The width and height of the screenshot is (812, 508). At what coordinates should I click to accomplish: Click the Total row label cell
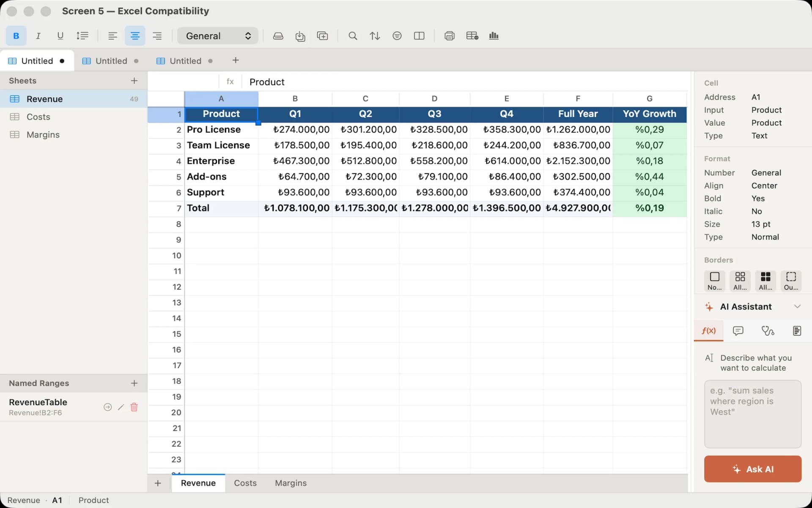[x=221, y=208]
